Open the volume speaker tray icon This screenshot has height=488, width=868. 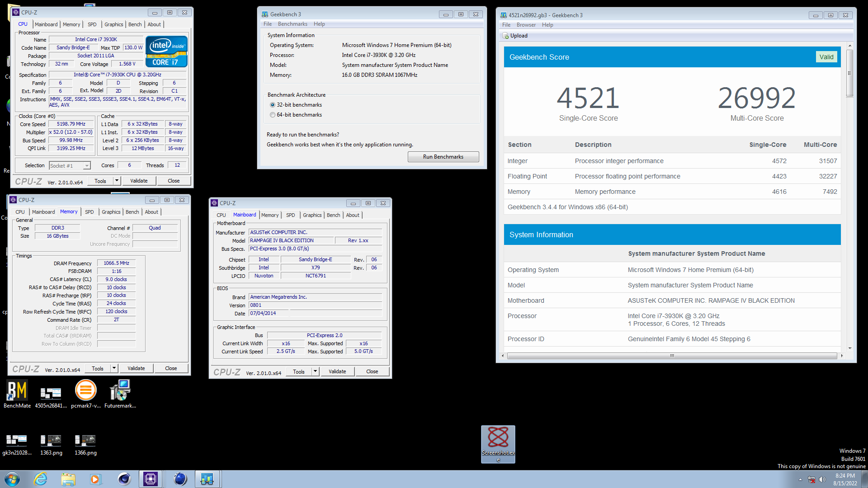[822, 479]
